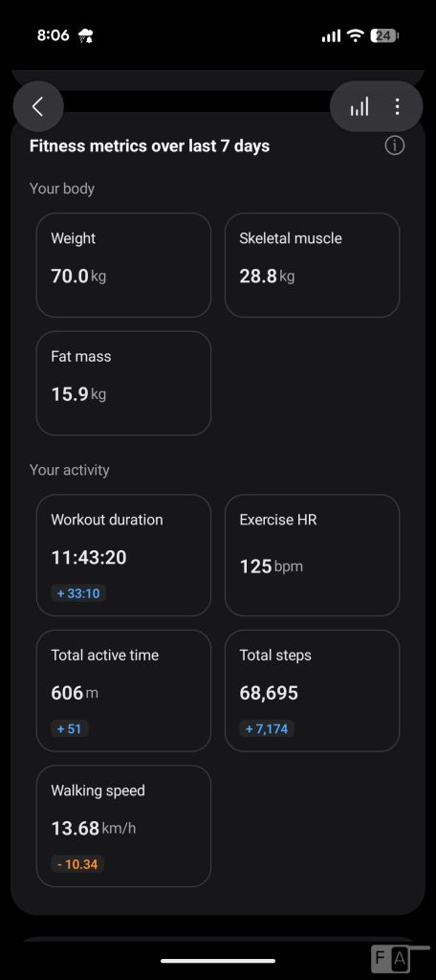
Task: Tap the cellular signal bars icon
Action: (331, 36)
